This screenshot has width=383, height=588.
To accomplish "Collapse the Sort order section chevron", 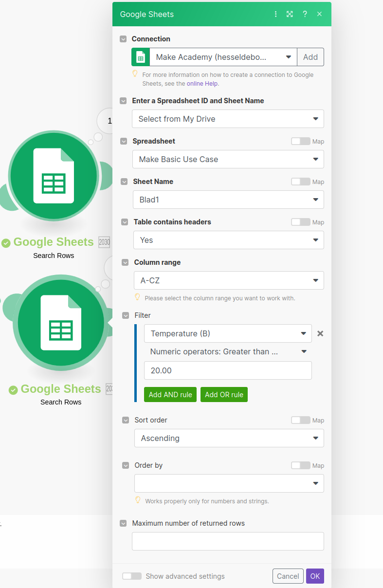I will click(x=126, y=420).
